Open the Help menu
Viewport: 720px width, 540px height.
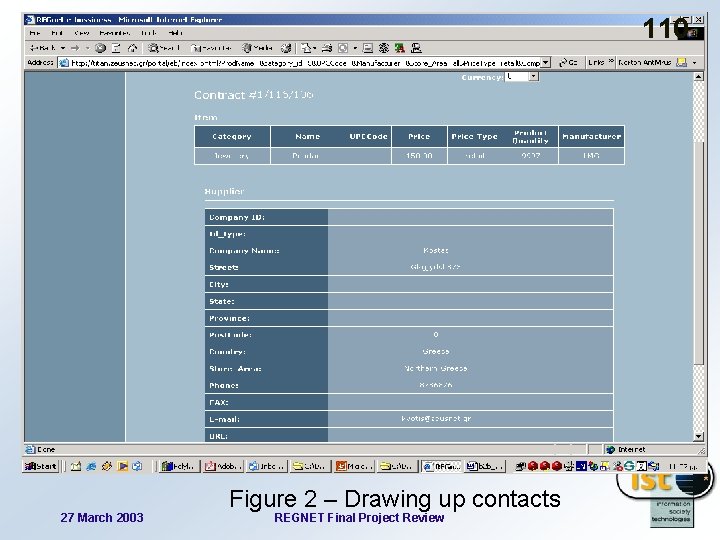coord(175,33)
